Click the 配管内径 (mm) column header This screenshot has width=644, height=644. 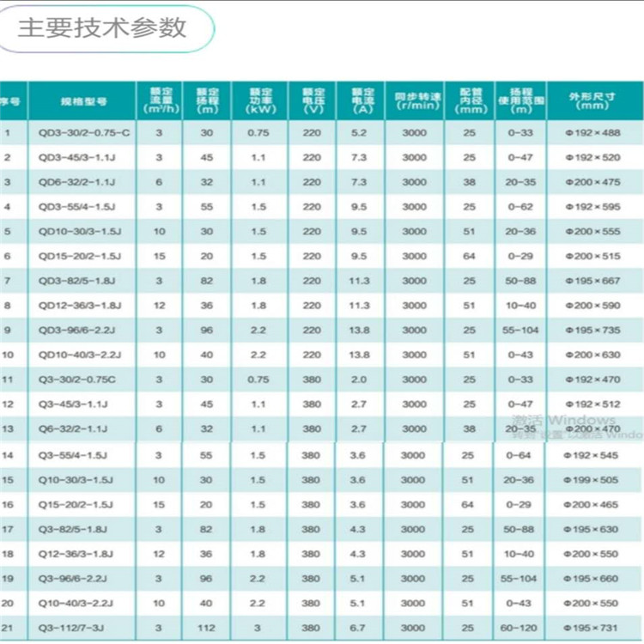point(469,100)
